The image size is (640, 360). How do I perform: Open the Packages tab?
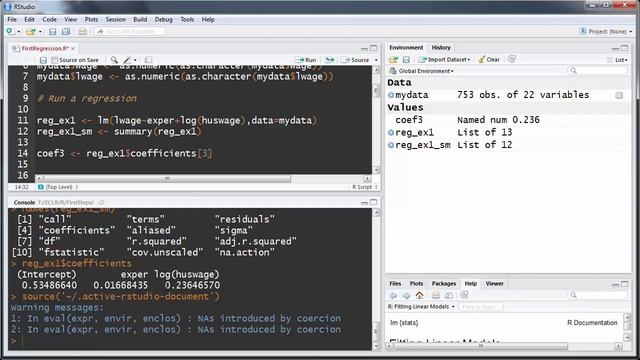coord(444,284)
